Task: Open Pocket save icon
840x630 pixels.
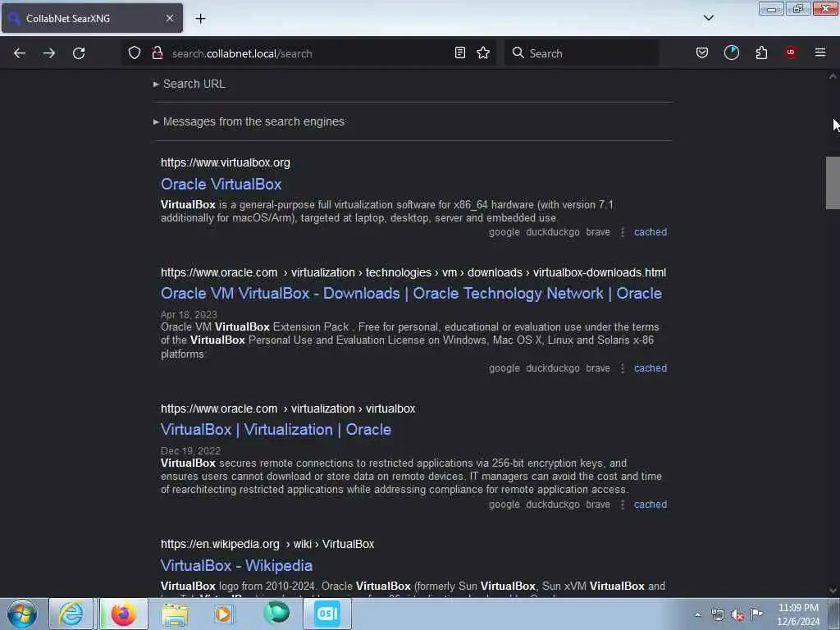Action: tap(702, 52)
